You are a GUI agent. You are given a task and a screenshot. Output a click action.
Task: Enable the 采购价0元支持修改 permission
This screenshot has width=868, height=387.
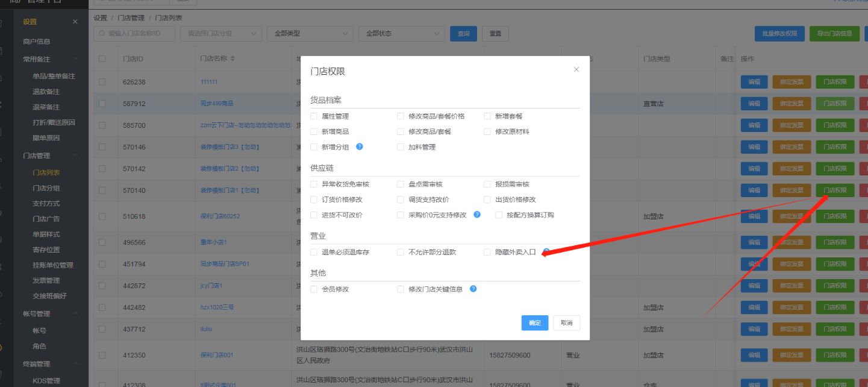pos(401,215)
